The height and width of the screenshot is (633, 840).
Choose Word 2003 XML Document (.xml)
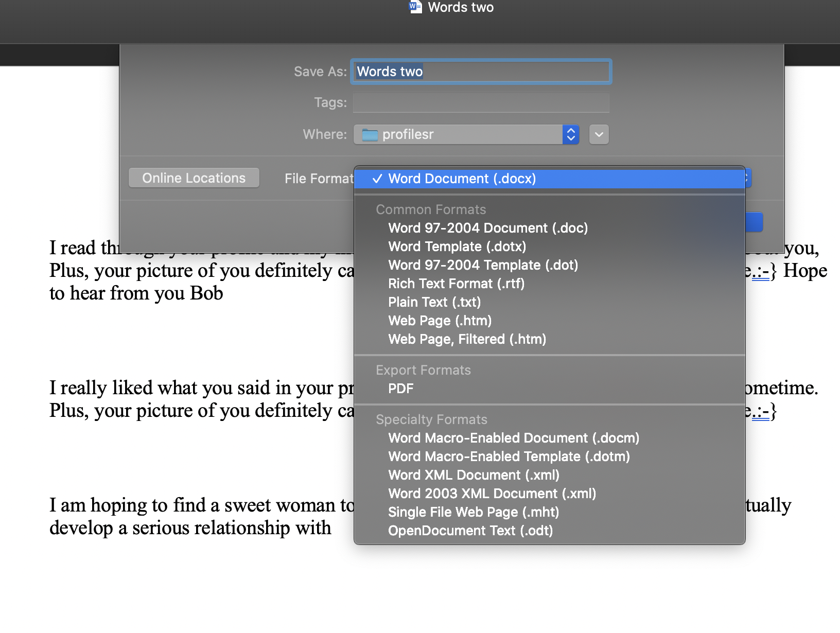[x=550, y=494]
